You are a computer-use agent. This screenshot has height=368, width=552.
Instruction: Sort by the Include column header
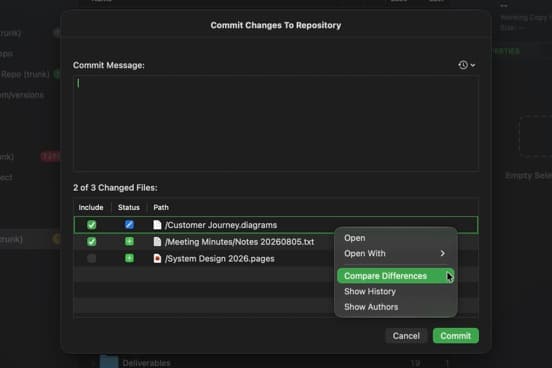91,207
